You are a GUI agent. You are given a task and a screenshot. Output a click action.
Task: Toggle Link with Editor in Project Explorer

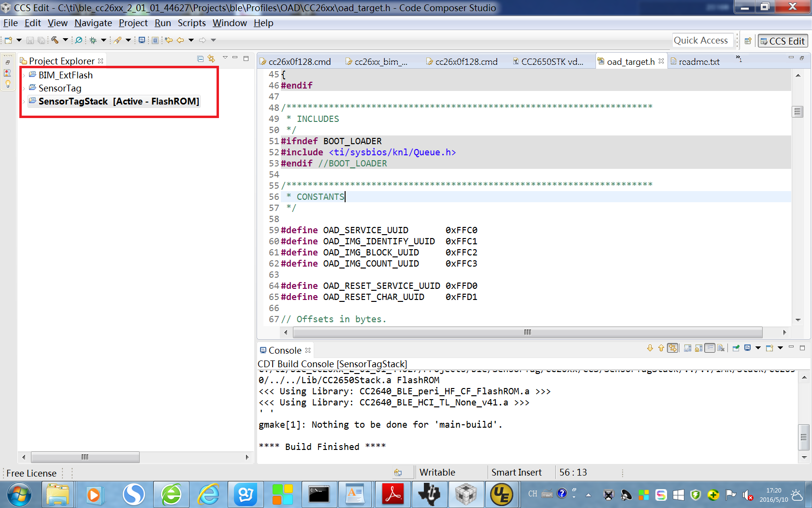pyautogui.click(x=211, y=59)
